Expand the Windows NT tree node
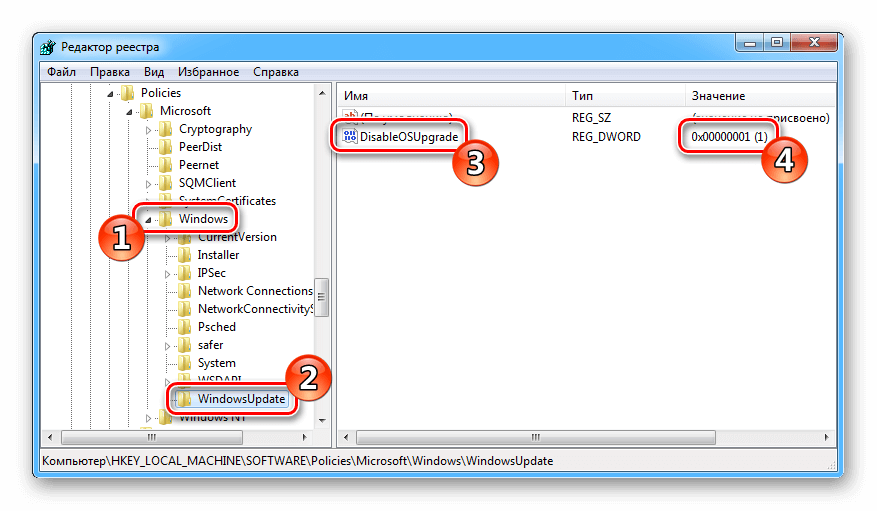877x511 pixels. point(148,418)
